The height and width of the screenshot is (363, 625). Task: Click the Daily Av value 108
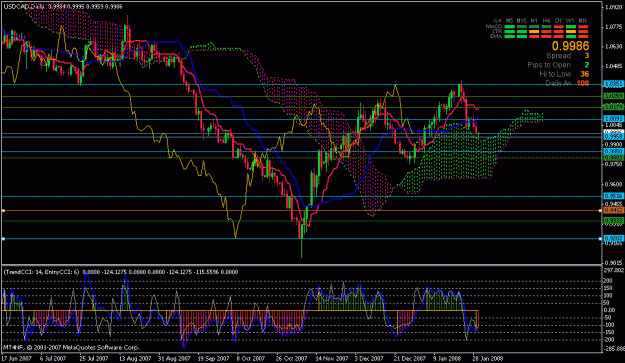(x=583, y=83)
